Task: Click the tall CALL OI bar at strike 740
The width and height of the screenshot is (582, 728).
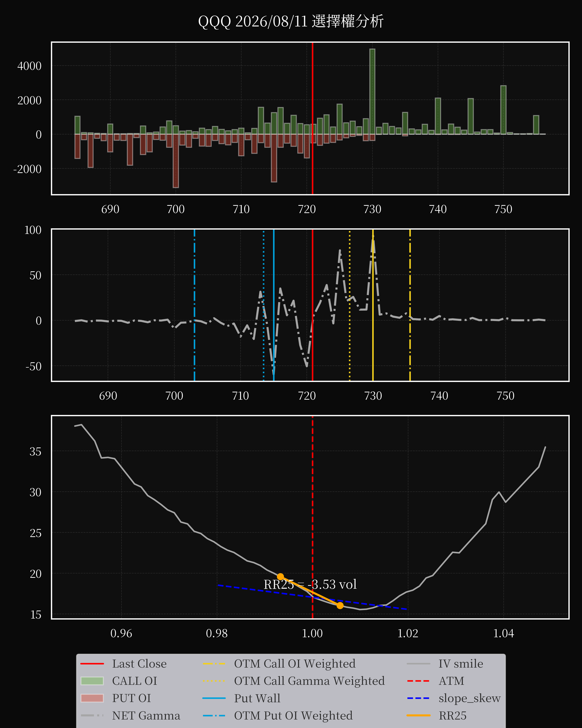Action: tap(438, 116)
